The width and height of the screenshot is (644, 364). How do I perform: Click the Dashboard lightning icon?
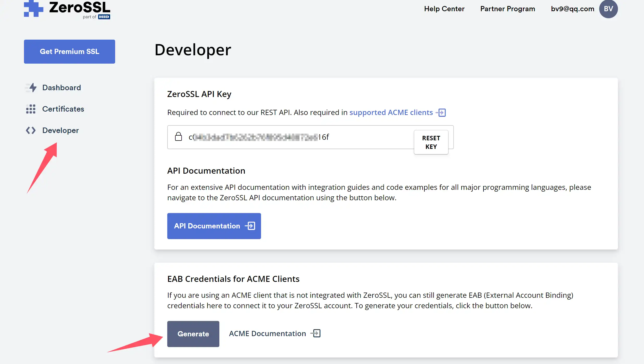31,88
